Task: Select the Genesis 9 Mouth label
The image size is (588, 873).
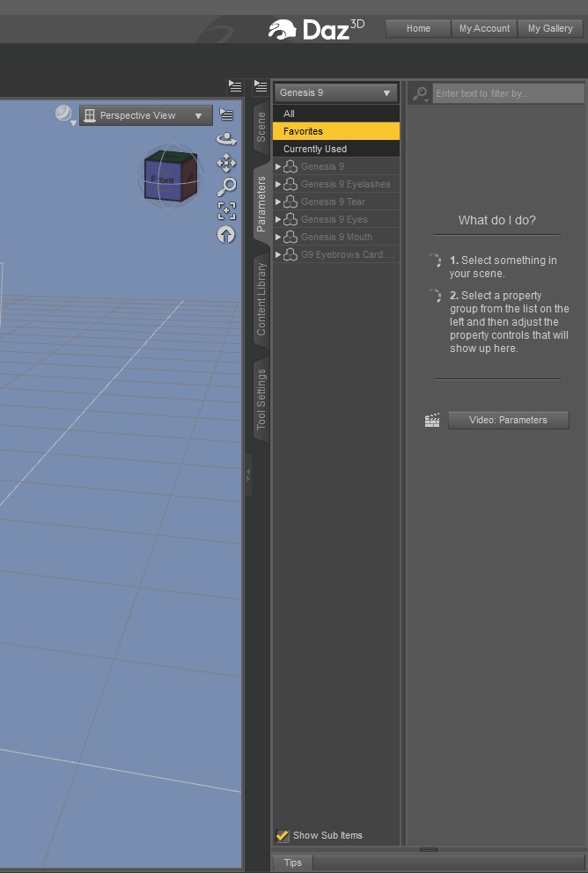Action: [336, 238]
